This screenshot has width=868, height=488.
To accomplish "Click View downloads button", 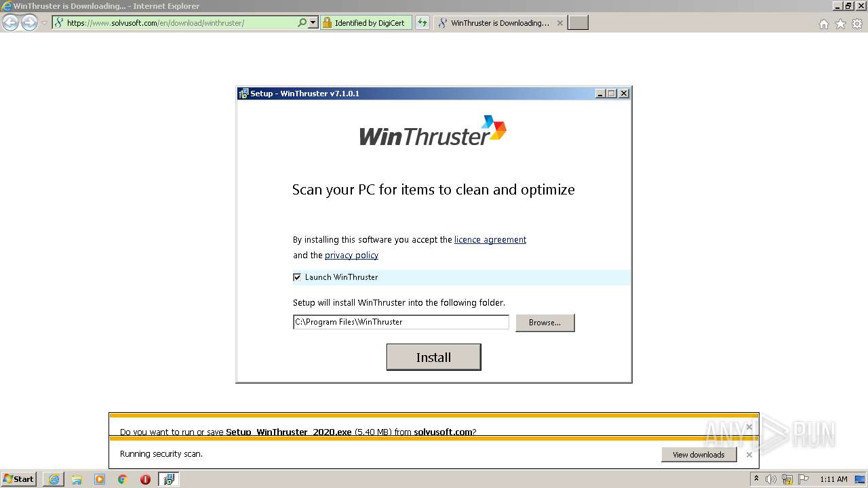I will (698, 455).
